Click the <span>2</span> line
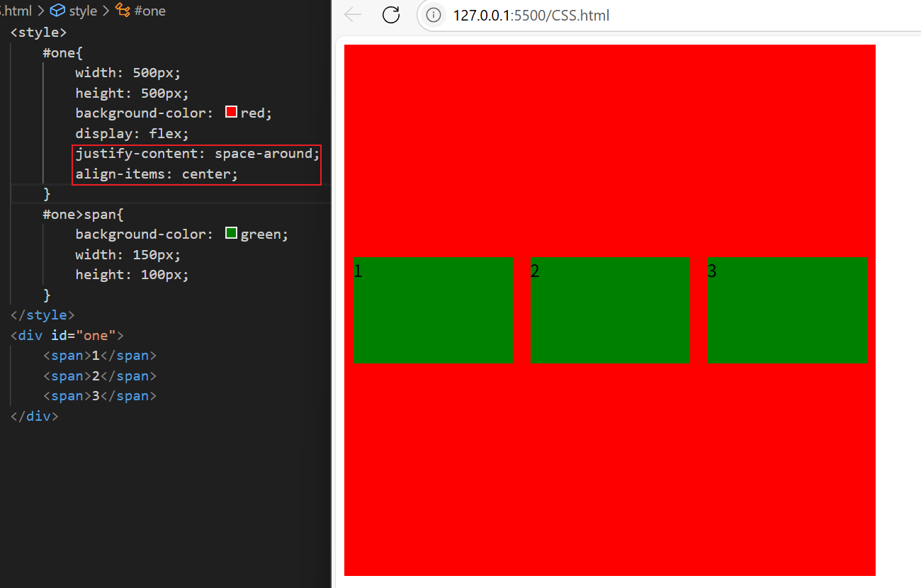The height and width of the screenshot is (588, 921). click(x=100, y=375)
